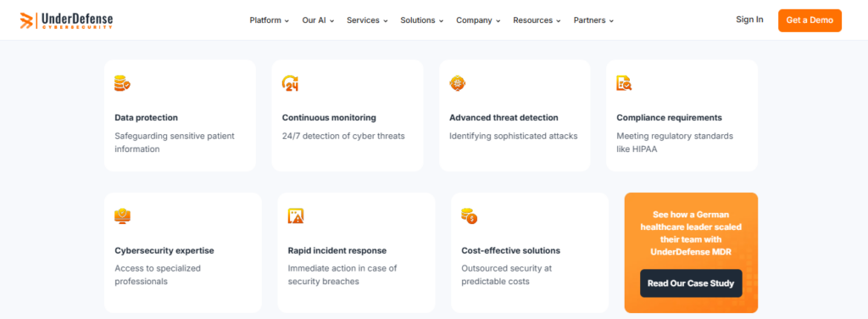Open the Platform menu label
This screenshot has width=868, height=319.
(265, 20)
